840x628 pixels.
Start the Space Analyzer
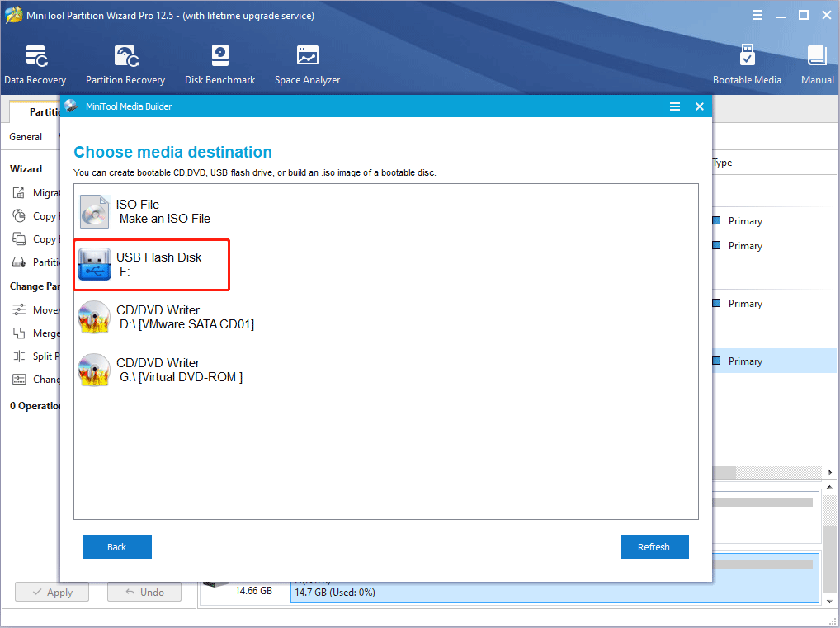(306, 62)
